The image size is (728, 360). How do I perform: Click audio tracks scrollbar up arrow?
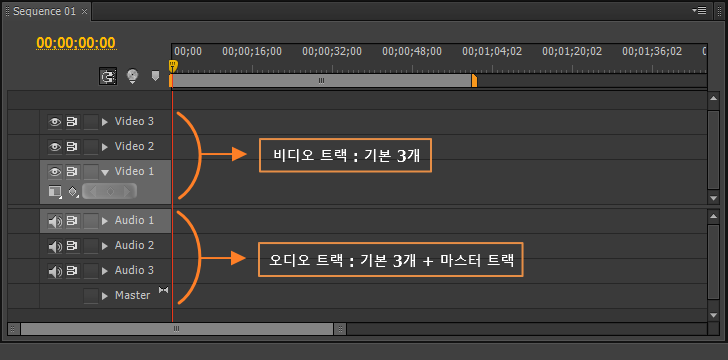[714, 216]
